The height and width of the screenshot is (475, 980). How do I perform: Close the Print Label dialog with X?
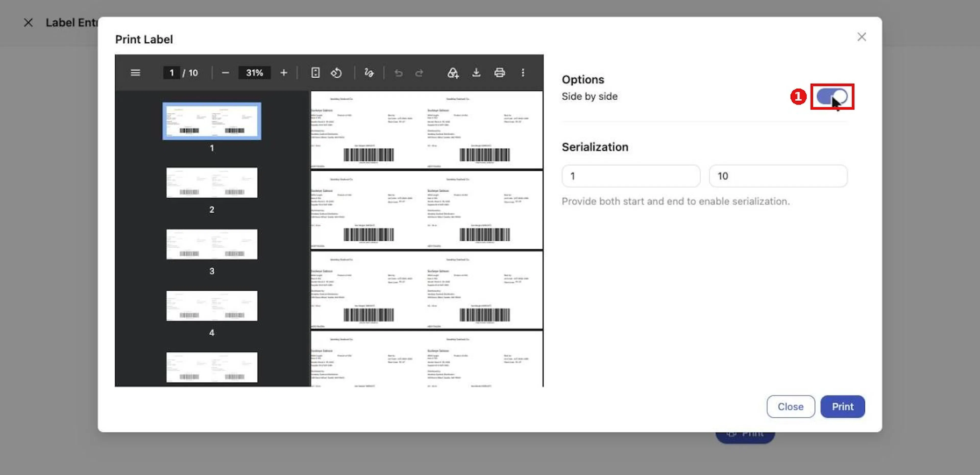pos(861,37)
